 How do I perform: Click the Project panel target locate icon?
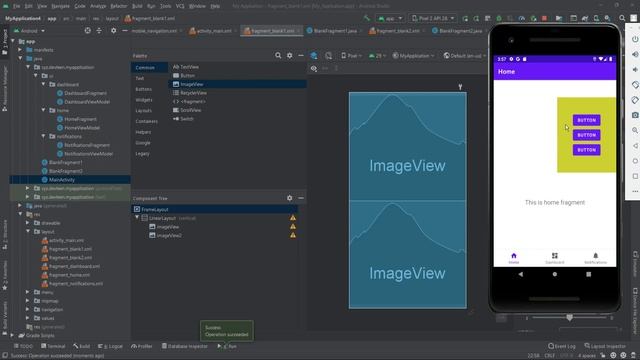click(87, 31)
